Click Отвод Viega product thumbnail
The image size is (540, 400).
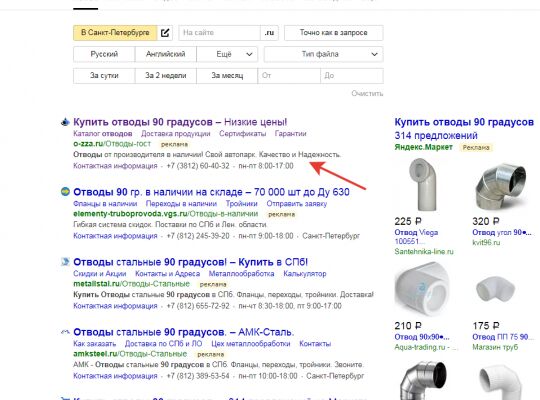tap(423, 184)
